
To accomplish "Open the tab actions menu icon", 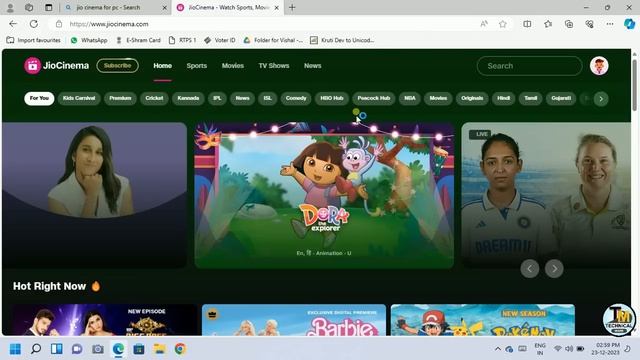I will tap(49, 7).
